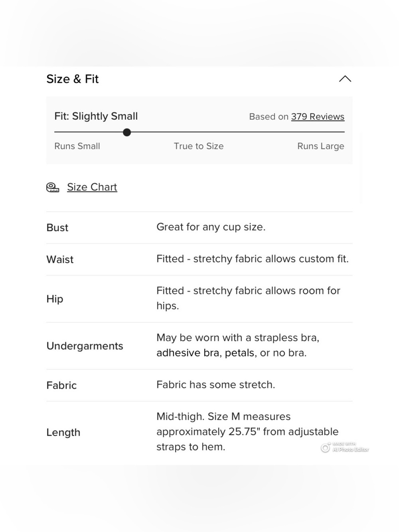
Task: Click the Fabric row label
Action: tap(61, 386)
